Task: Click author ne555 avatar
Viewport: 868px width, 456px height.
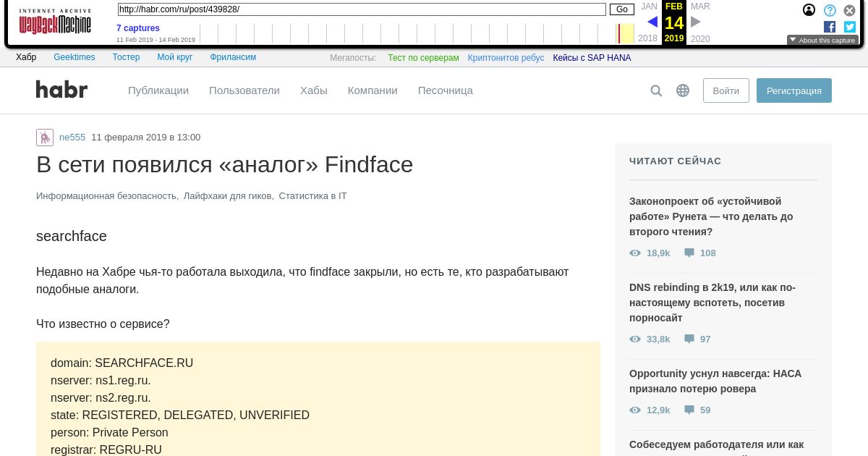Action: (45, 138)
